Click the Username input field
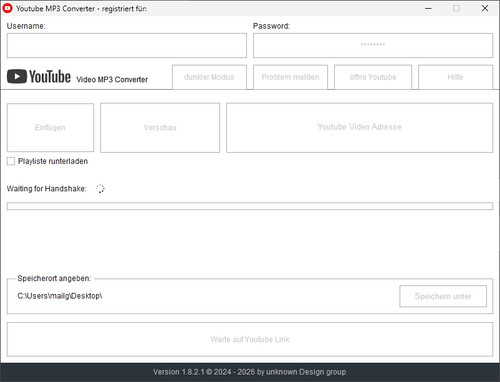This screenshot has height=382, width=500. click(127, 45)
